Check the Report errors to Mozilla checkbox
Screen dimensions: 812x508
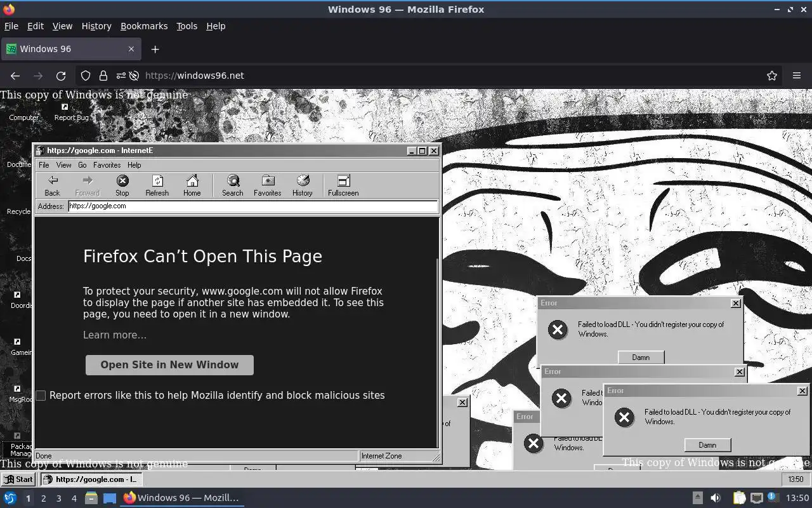(x=41, y=396)
